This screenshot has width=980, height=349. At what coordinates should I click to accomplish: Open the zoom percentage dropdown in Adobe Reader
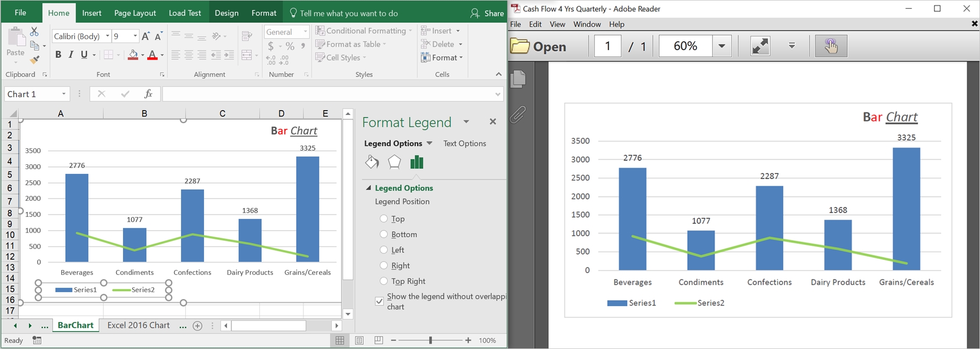(x=722, y=46)
